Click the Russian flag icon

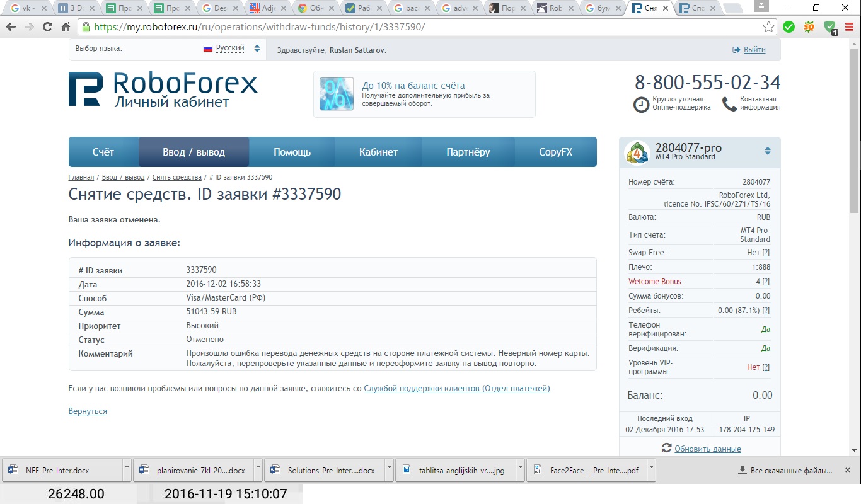click(x=207, y=49)
